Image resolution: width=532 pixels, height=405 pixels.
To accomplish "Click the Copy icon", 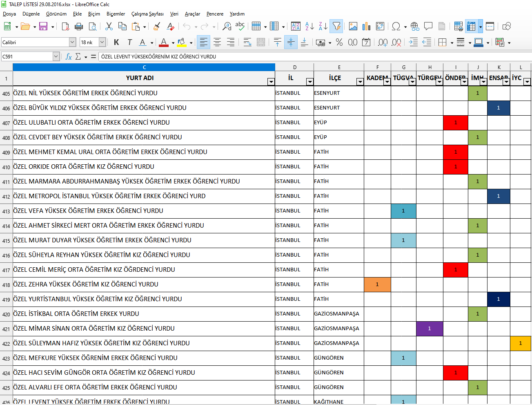I will [122, 27].
